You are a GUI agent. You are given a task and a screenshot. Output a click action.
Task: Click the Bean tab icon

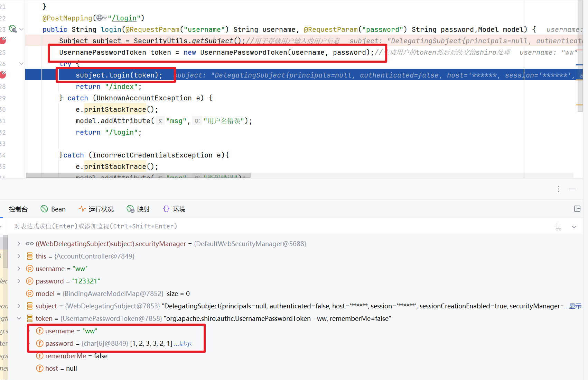pos(44,209)
